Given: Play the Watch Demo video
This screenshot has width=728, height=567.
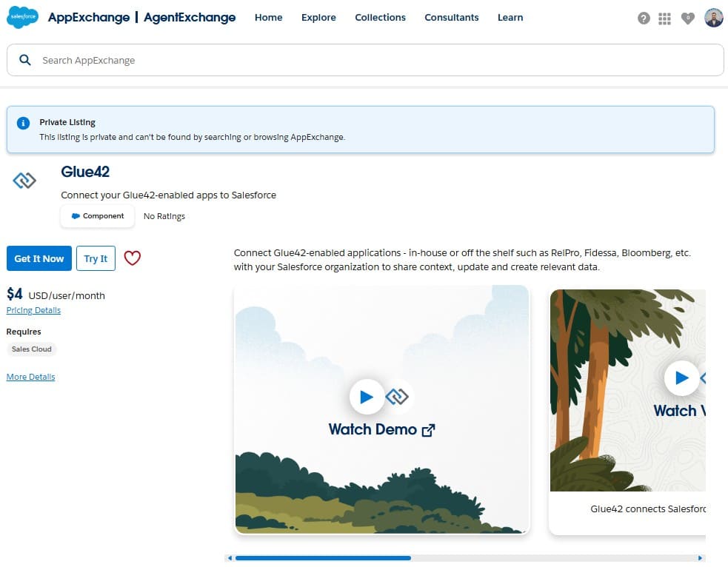Looking at the screenshot, I should tap(367, 397).
